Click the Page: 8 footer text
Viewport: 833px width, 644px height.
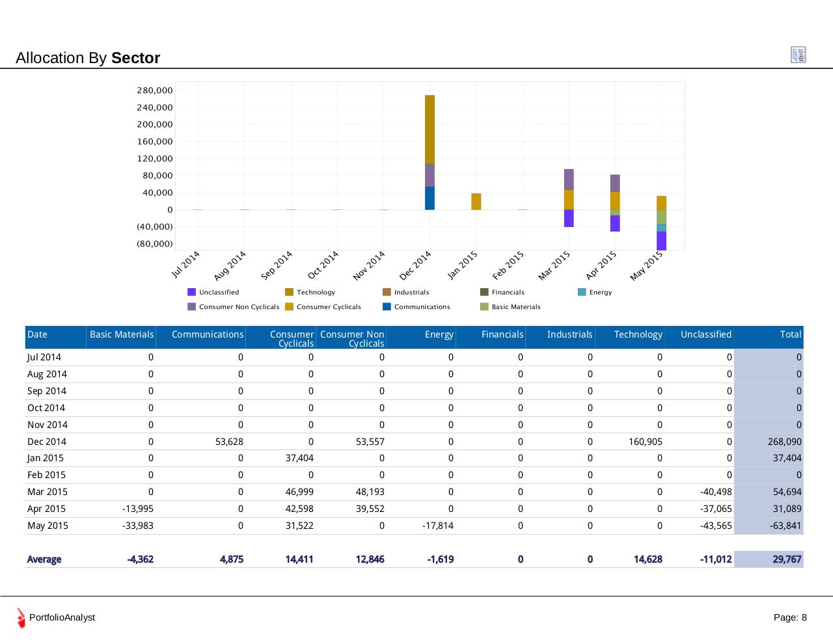coord(790,617)
